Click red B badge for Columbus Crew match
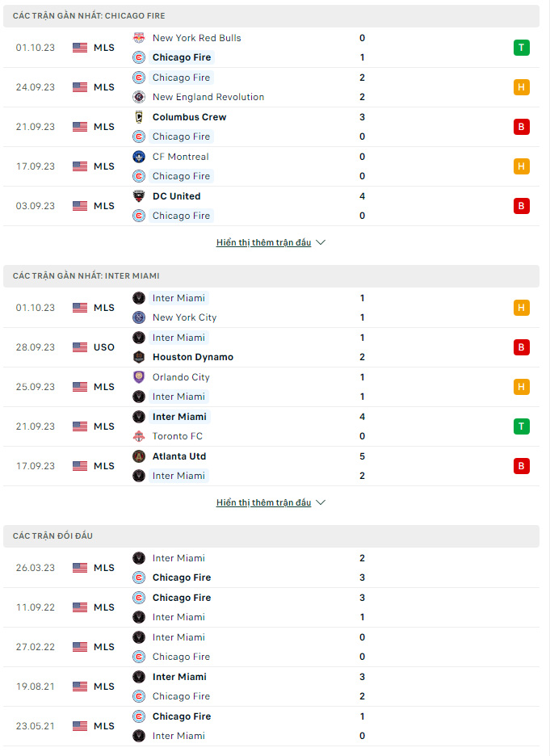The width and height of the screenshot is (550, 756). tap(522, 126)
